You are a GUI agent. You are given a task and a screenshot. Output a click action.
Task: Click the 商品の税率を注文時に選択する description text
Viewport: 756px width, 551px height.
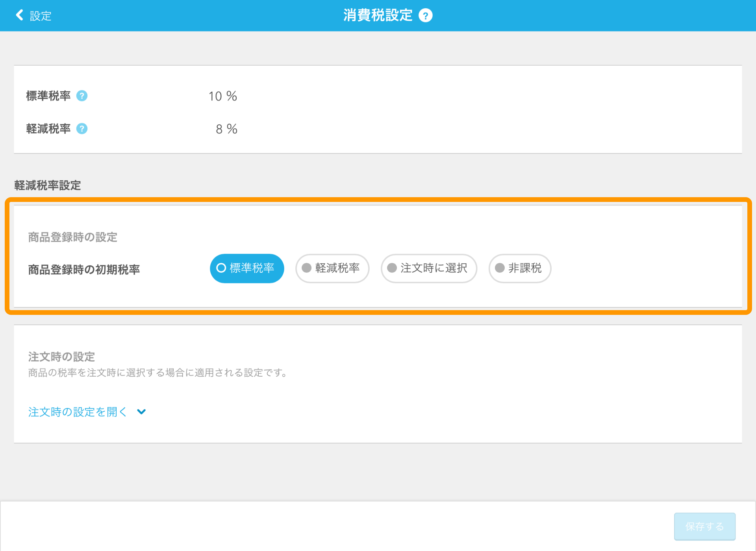[158, 373]
